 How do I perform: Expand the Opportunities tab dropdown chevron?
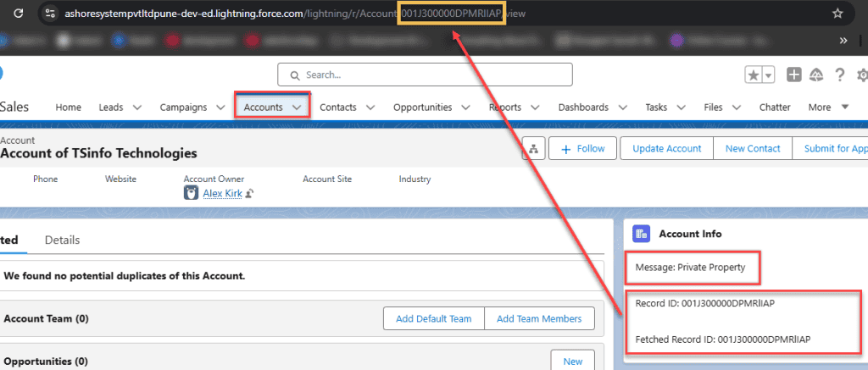coord(465,108)
